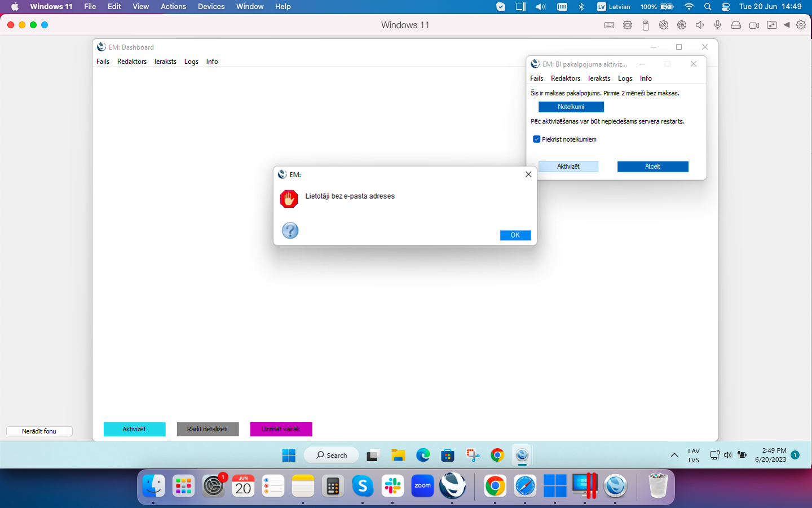Click the magenta Uzzināt vairāk button
Viewport: 812px width, 508px height.
click(x=281, y=429)
